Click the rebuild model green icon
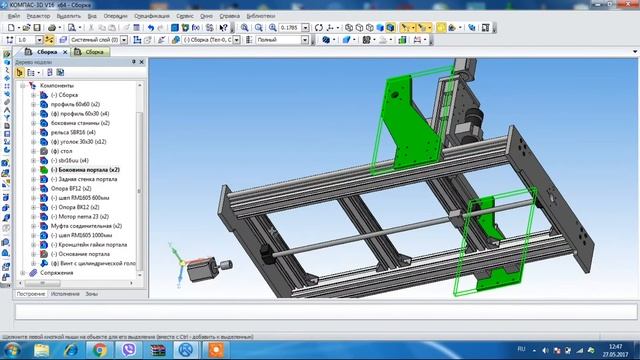This screenshot has height=360, width=640. 402,40
